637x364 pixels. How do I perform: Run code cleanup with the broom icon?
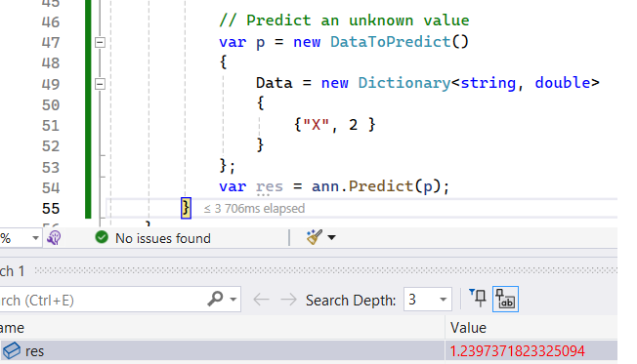(x=314, y=237)
